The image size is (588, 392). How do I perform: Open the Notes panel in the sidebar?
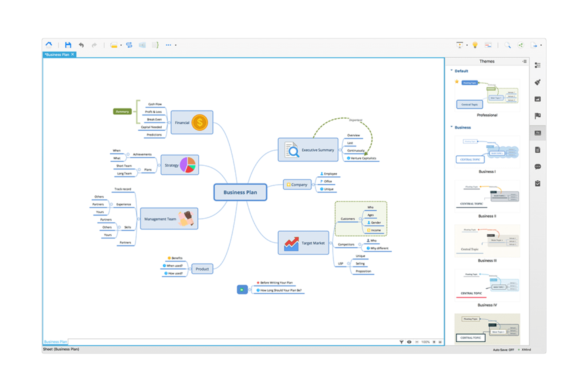[538, 150]
